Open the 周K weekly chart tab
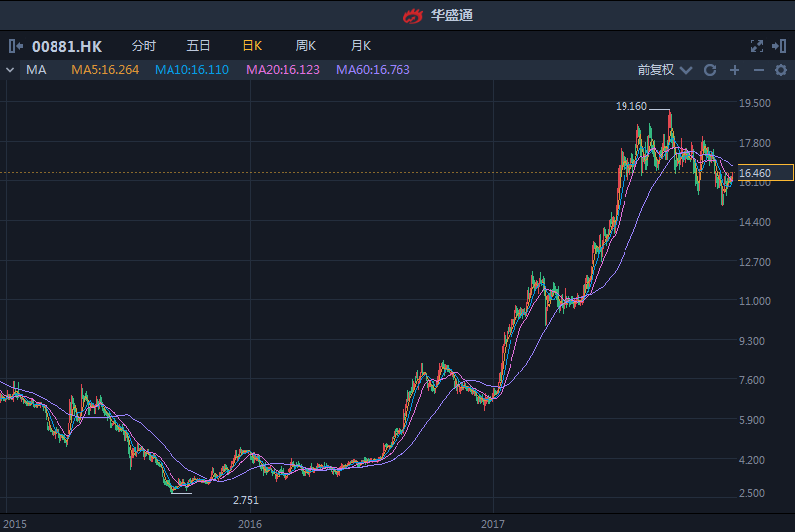795x532 pixels. pyautogui.click(x=305, y=46)
